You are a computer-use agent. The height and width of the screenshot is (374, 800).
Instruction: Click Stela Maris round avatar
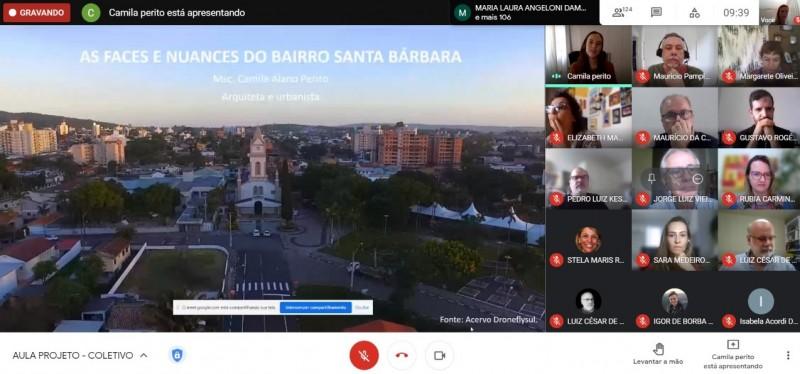[x=588, y=240]
